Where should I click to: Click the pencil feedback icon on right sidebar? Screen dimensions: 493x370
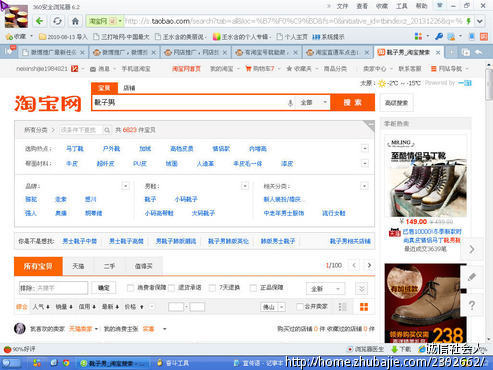coord(472,277)
